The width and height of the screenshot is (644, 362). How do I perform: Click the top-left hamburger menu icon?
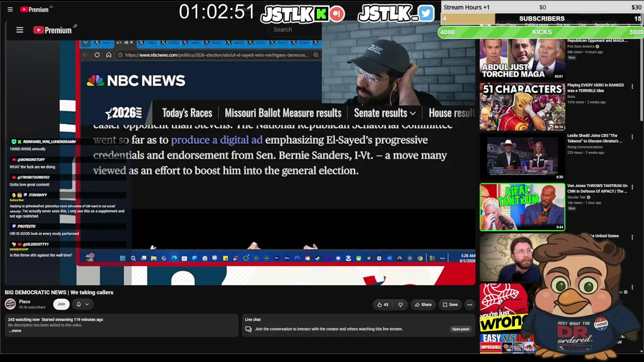[x=10, y=10]
